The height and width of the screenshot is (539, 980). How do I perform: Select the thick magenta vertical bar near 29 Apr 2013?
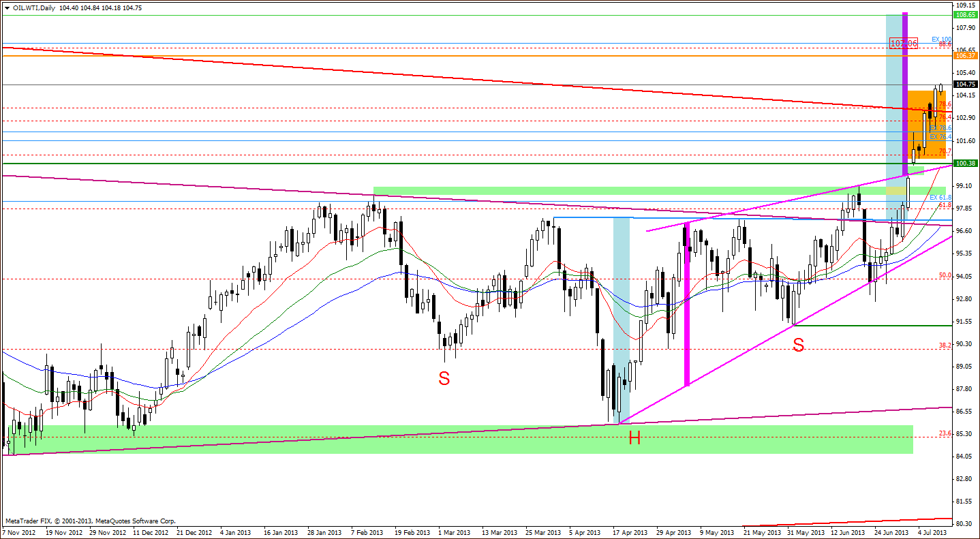(x=687, y=304)
